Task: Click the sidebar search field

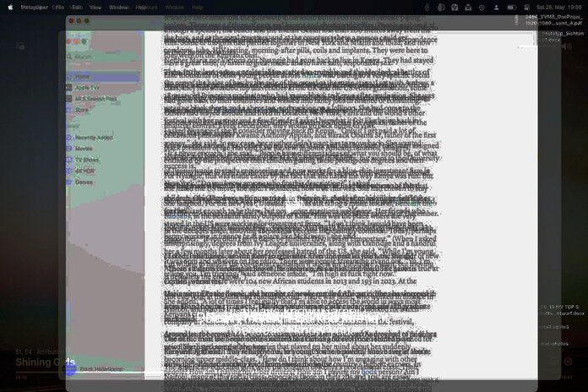Action: 104,57
